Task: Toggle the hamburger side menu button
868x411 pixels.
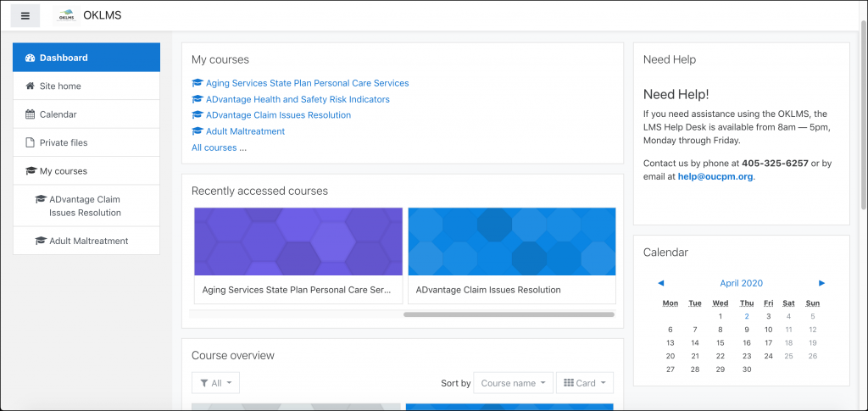Action: (25, 15)
